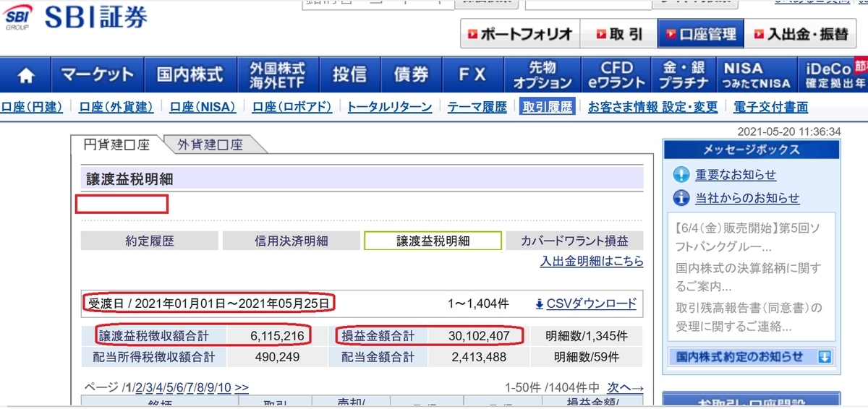Go to 口座(外貨建) submenu link
Image resolution: width=868 pixels, height=409 pixels.
[116, 108]
